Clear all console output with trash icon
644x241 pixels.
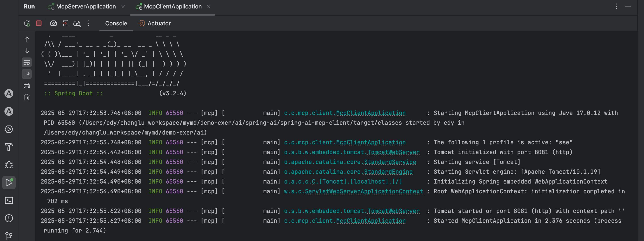pos(27,97)
